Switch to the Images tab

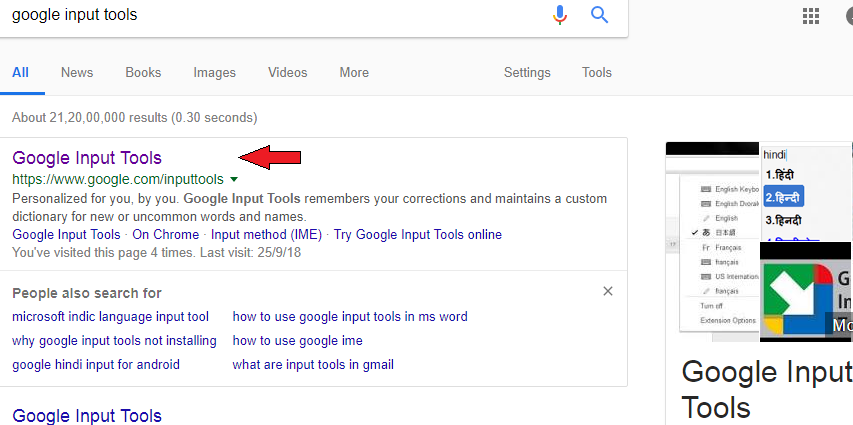coord(215,72)
